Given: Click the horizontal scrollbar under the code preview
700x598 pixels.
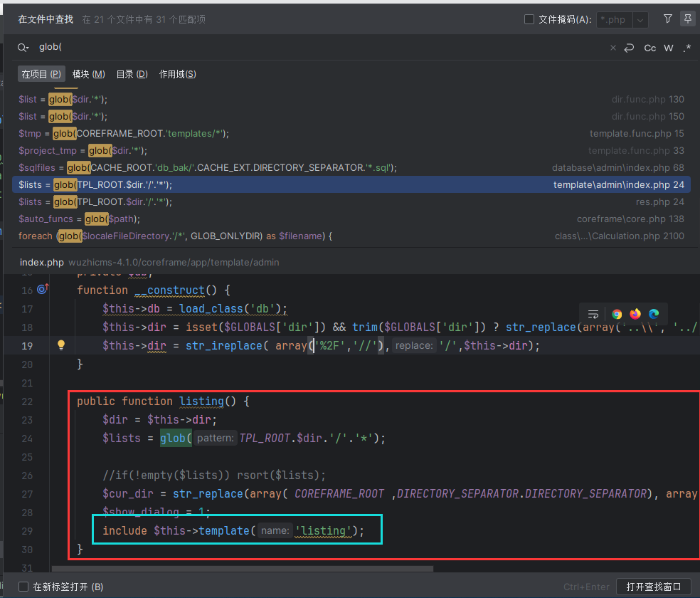Looking at the screenshot, I should 242,569.
